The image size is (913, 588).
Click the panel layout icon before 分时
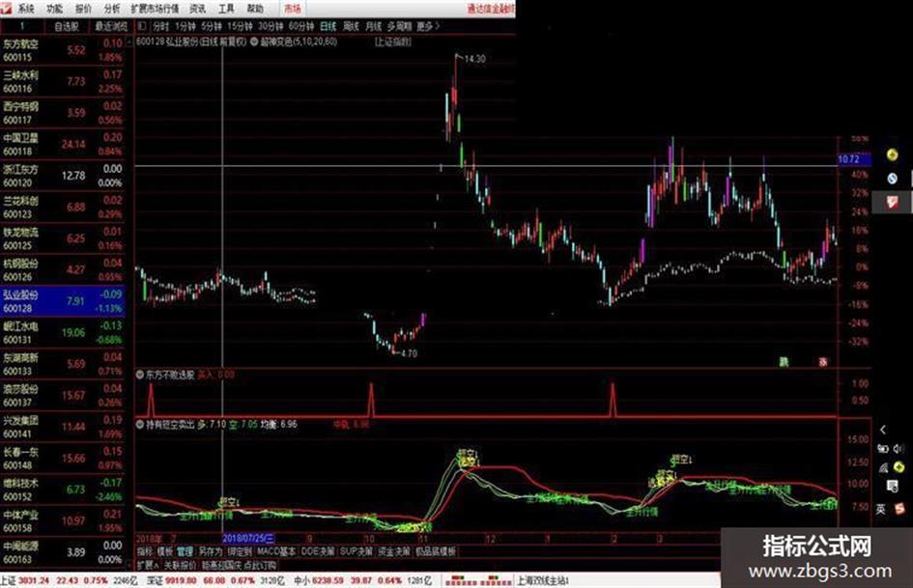pos(142,26)
